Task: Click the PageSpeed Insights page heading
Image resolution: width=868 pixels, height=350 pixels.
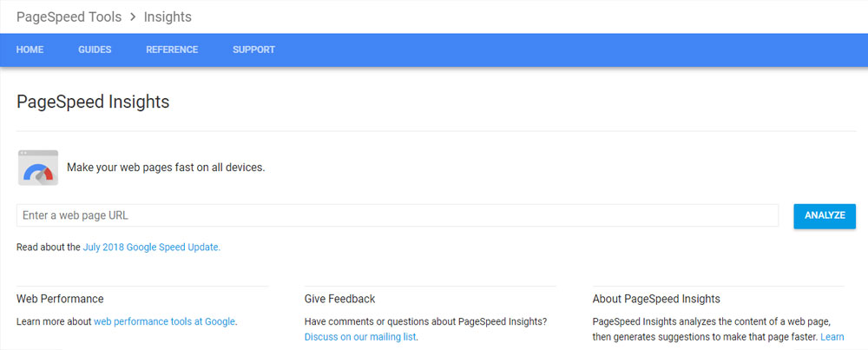Action: [93, 102]
